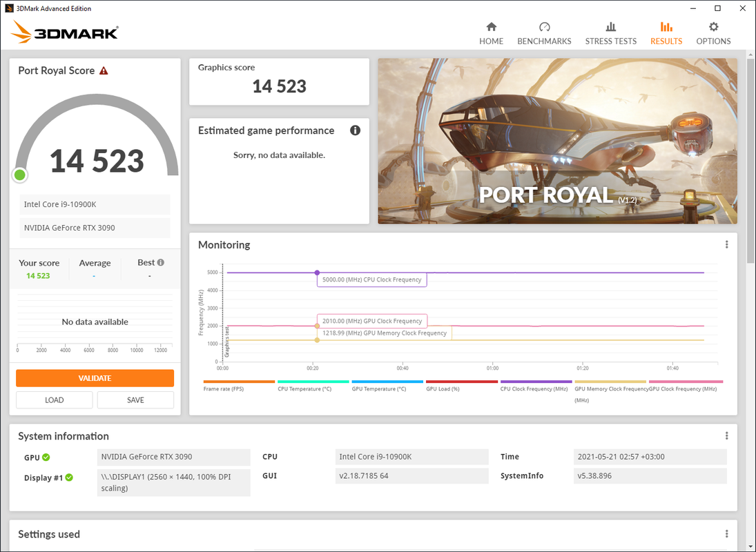Click the Best score info icon
Viewport: 756px width, 552px height.
coord(161,262)
